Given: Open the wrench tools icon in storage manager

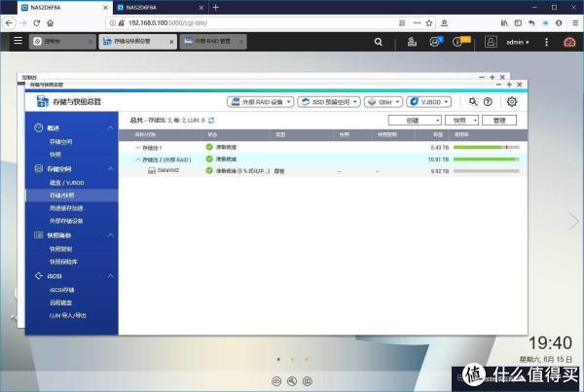Looking at the screenshot, I should [x=473, y=101].
